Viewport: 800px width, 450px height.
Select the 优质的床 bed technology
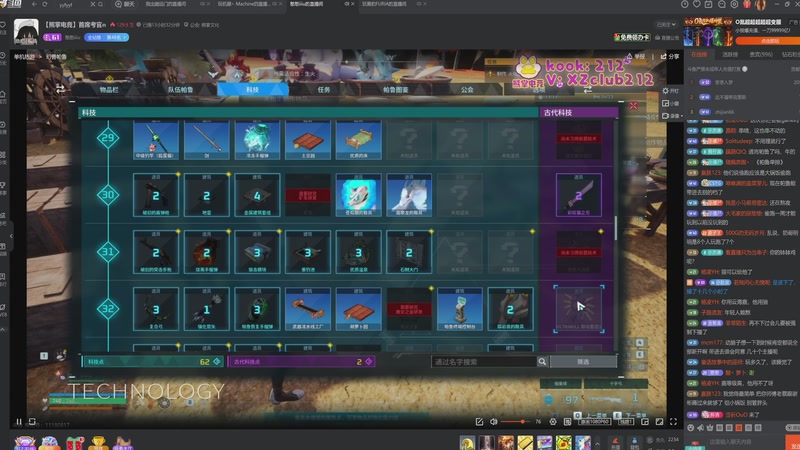tap(358, 139)
